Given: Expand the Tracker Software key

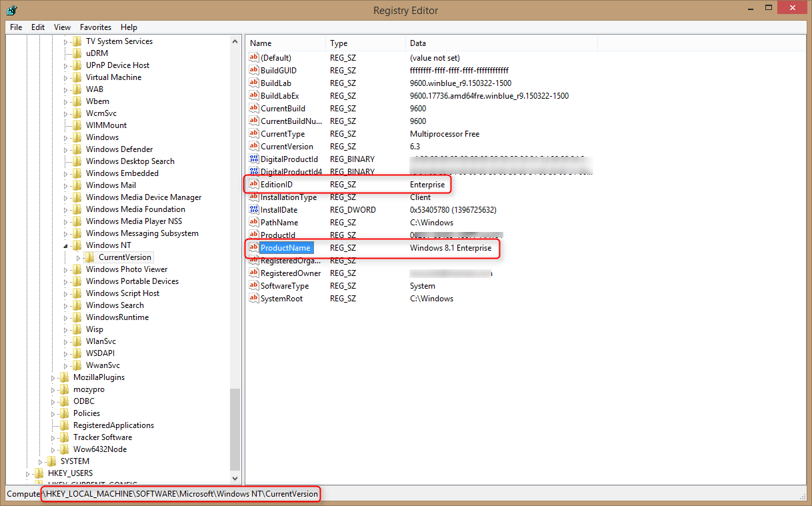Looking at the screenshot, I should [53, 437].
